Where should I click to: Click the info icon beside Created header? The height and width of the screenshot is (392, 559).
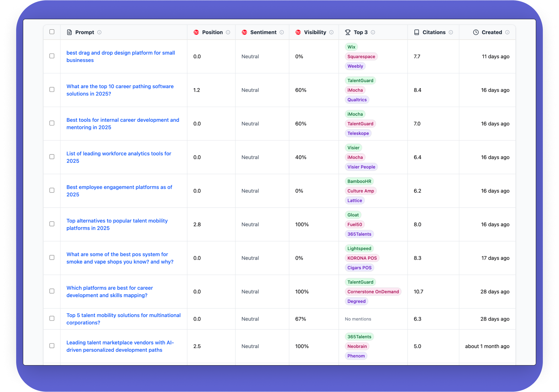tap(507, 32)
